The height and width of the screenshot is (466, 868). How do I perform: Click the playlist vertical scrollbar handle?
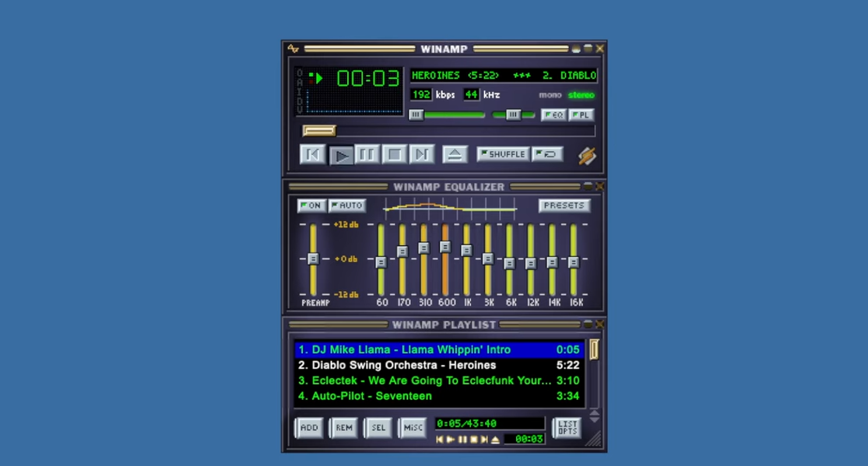tap(594, 350)
